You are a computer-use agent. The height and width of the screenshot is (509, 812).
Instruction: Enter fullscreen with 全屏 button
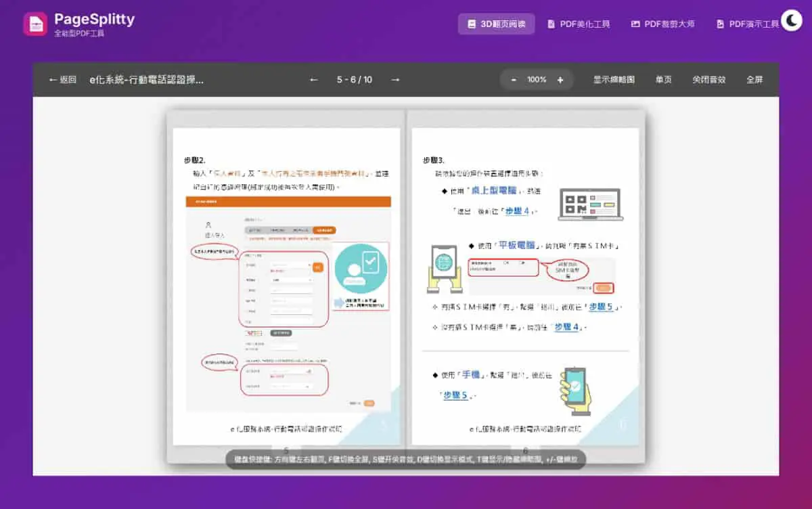(754, 79)
